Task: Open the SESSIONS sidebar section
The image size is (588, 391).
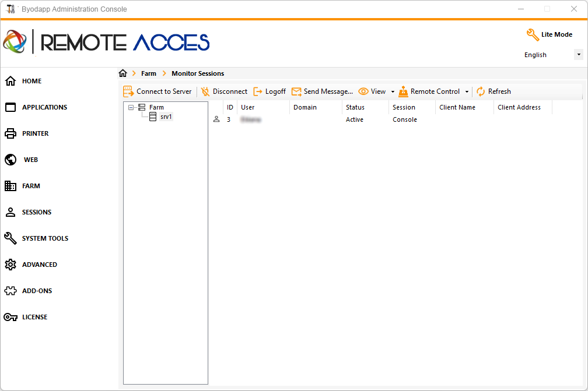Action: click(x=36, y=212)
